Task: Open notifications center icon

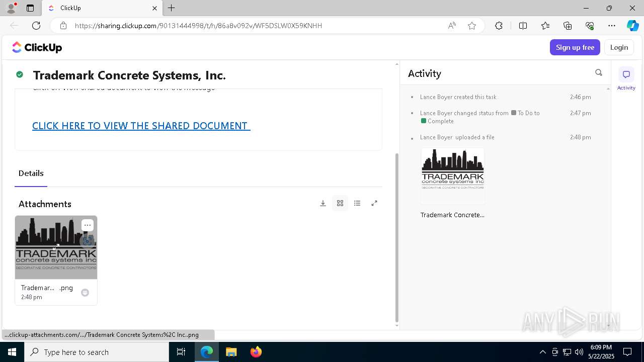Action: [627, 352]
